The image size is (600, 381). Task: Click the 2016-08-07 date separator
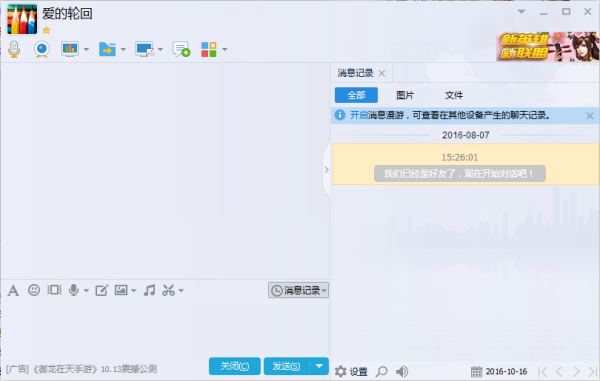click(x=466, y=135)
